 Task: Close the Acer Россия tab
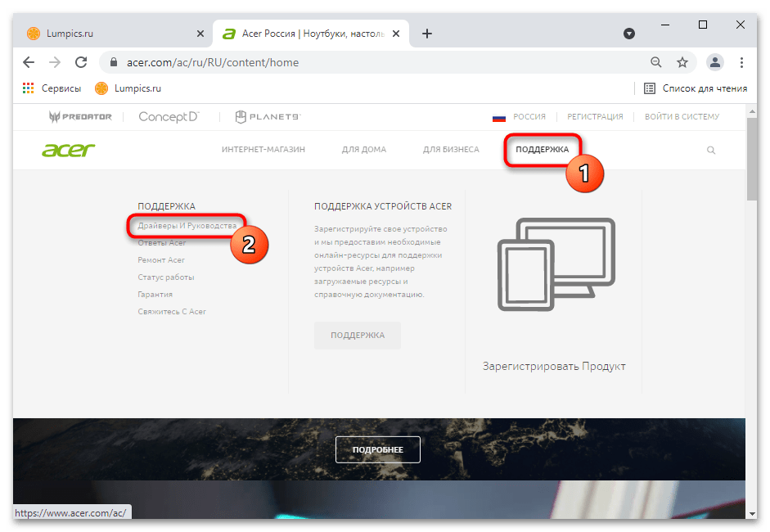[x=396, y=34]
